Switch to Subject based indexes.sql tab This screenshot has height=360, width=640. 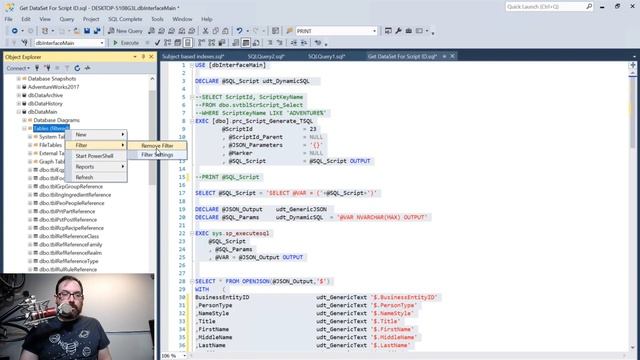pos(193,57)
